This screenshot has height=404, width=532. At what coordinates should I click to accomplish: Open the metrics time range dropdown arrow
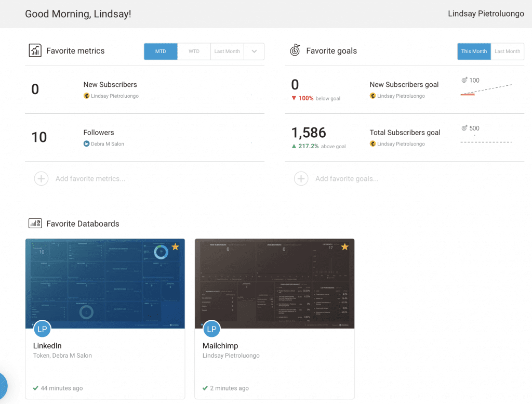click(x=254, y=51)
